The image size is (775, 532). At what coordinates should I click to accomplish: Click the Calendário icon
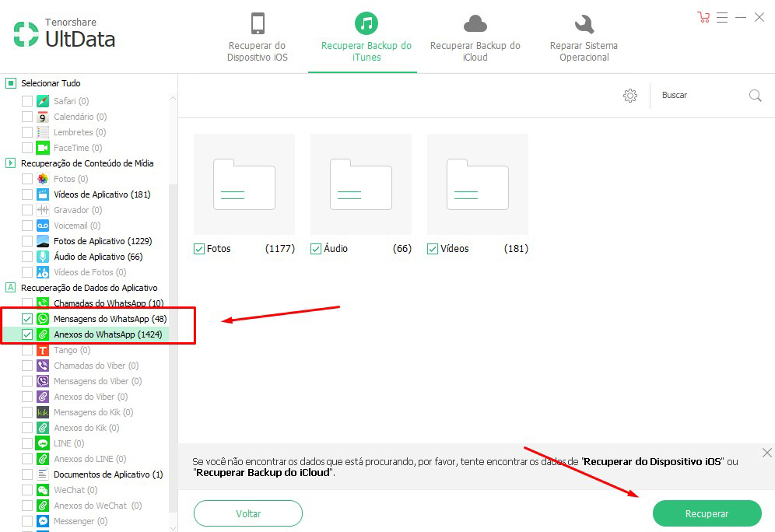[43, 117]
